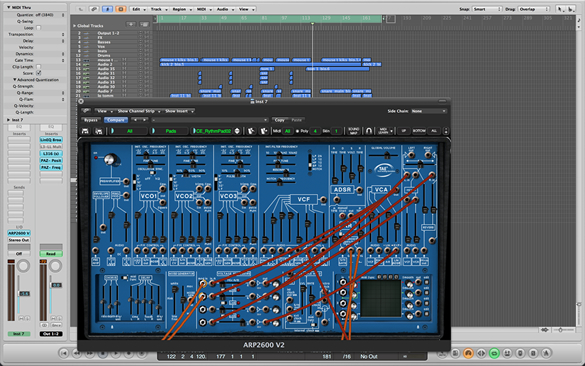The height and width of the screenshot is (366, 585).
Task: Collapse the Advanced Quantization section
Action: (15, 79)
